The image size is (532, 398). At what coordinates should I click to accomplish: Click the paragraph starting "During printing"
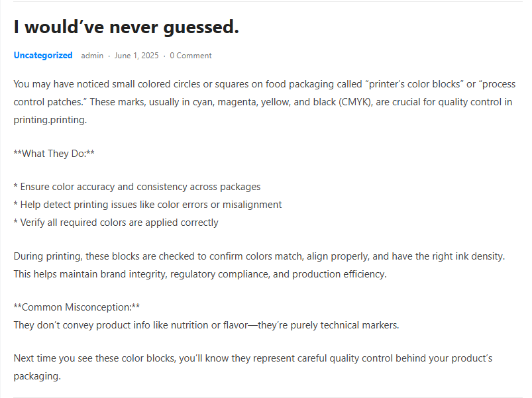coord(260,265)
